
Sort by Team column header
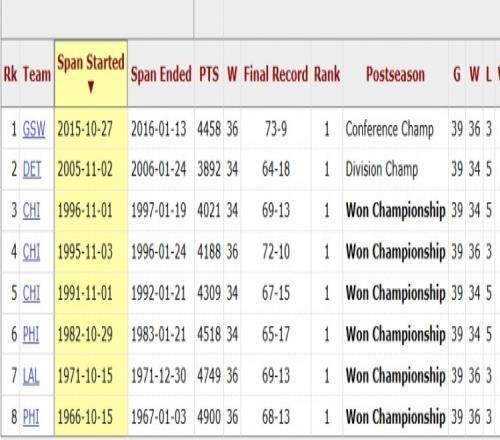37,74
